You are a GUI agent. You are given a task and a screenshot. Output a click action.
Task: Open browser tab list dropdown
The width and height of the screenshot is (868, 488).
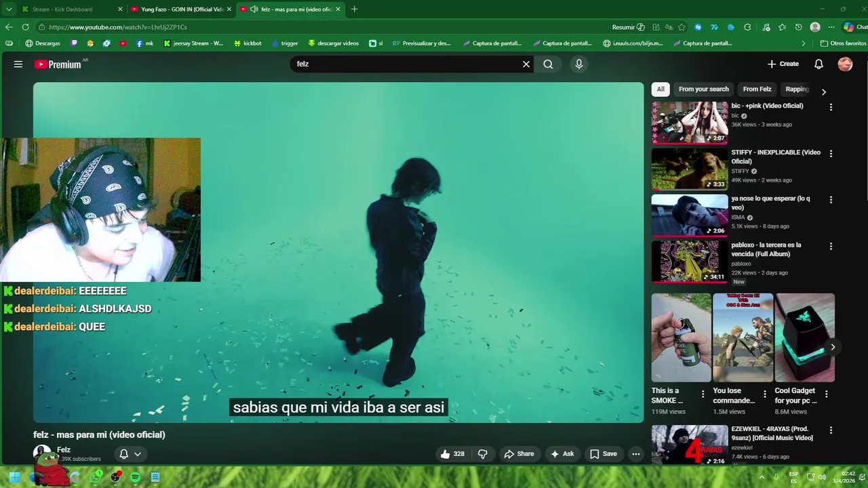click(x=9, y=9)
